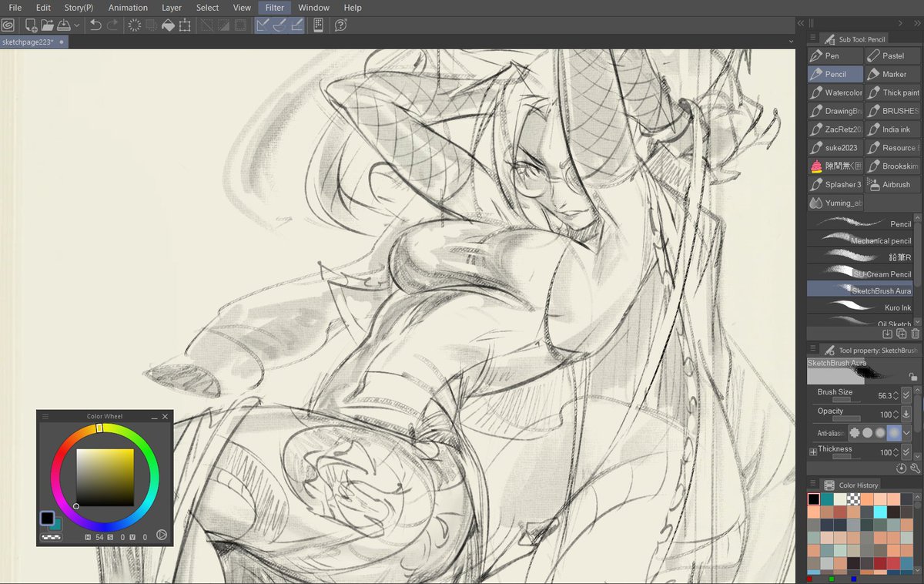Open the Filter menu
The width and height of the screenshot is (924, 584).
[275, 8]
